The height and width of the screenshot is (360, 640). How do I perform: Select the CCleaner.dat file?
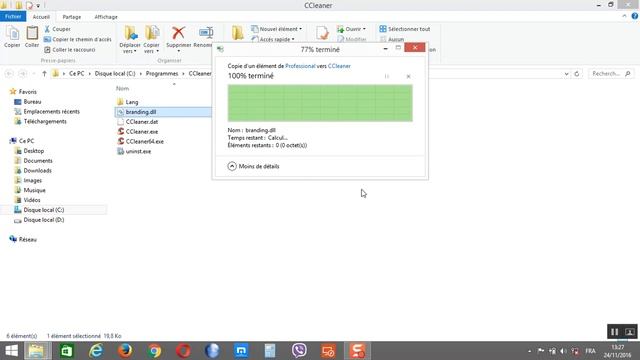pos(142,122)
